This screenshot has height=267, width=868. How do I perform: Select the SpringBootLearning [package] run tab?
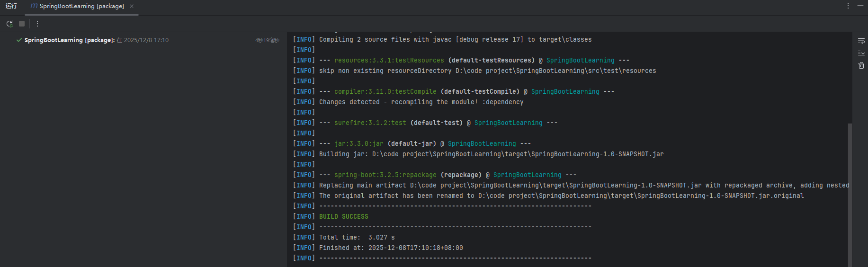tap(81, 6)
